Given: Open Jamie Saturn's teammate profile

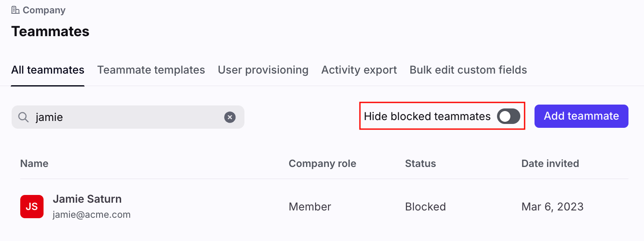Looking at the screenshot, I should tap(87, 199).
